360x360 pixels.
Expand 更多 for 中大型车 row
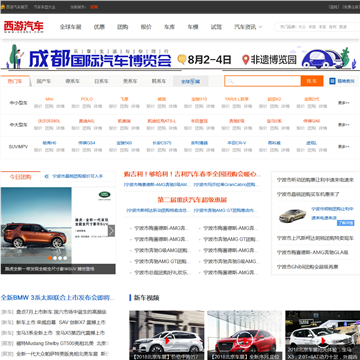click(344, 124)
